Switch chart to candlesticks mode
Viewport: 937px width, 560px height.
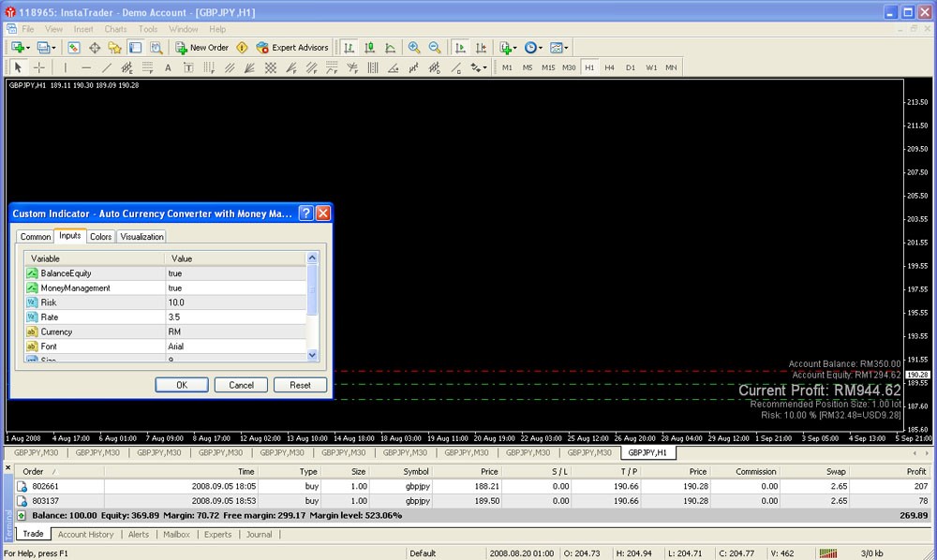pyautogui.click(x=370, y=48)
